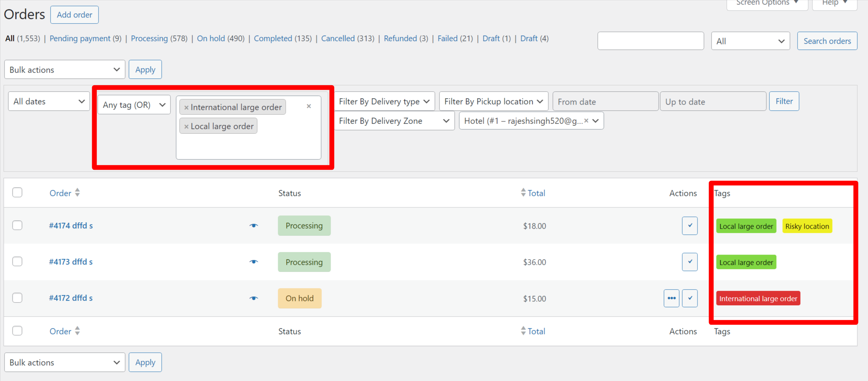Click the Processing status badge of #4174
868x381 pixels.
pos(304,226)
